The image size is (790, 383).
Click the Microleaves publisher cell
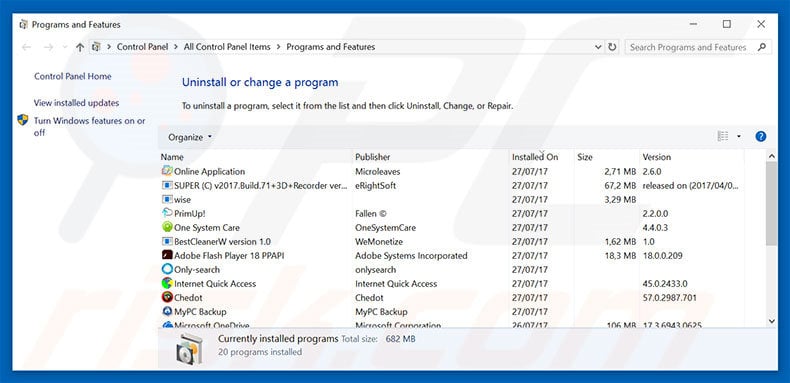tap(377, 171)
